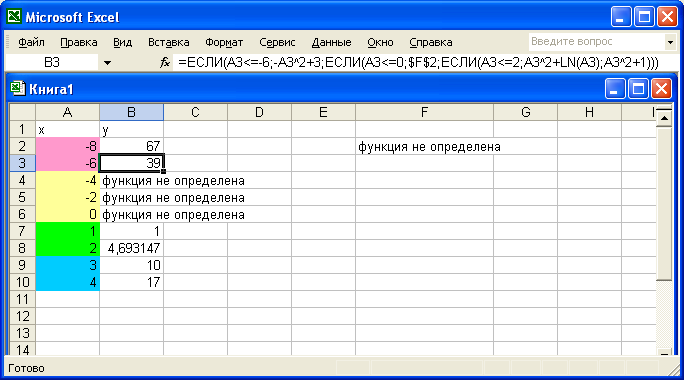This screenshot has height=380, width=684.
Task: Select cell B8 with 4,693147
Action: (131, 248)
